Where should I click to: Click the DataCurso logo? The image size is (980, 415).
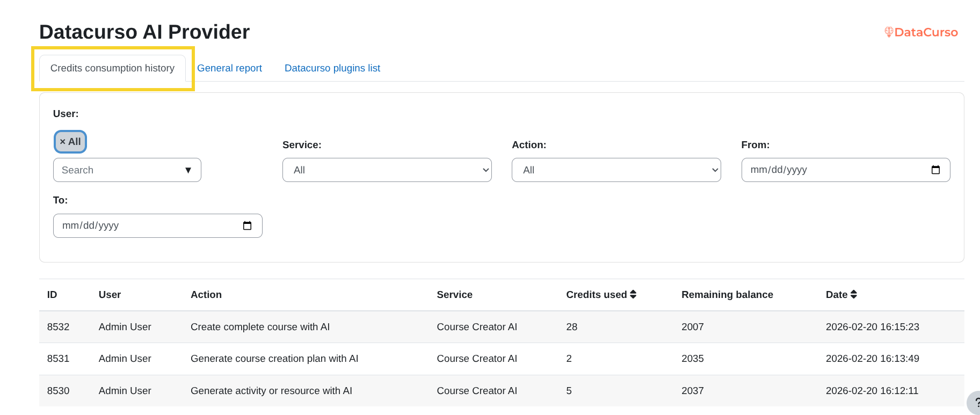pyautogui.click(x=921, y=32)
